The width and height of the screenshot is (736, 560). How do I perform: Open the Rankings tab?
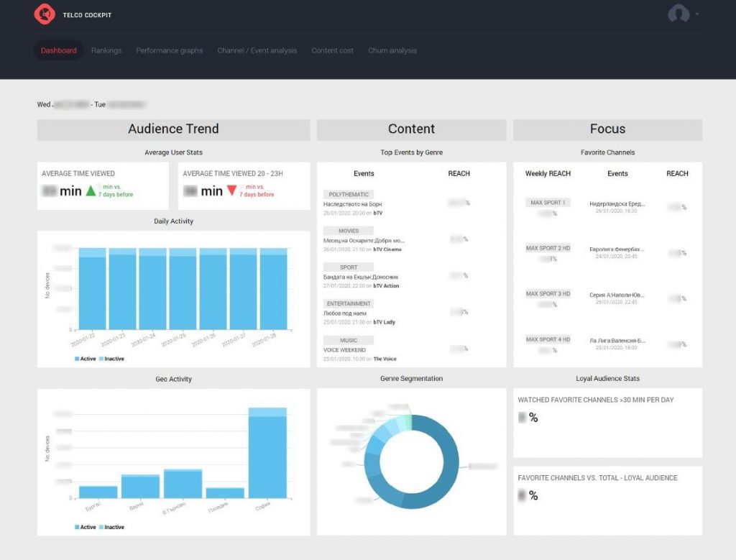(106, 51)
